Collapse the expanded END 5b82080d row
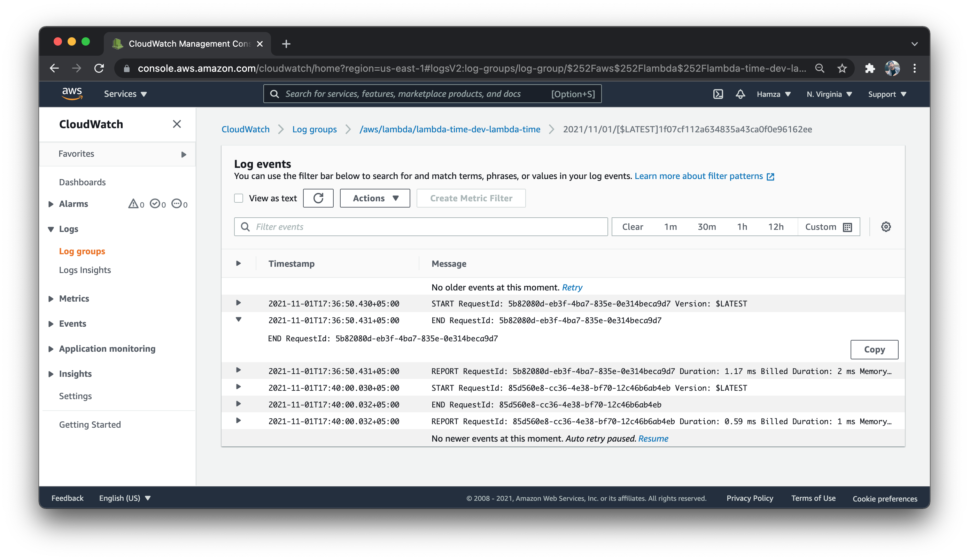The width and height of the screenshot is (969, 560). pyautogui.click(x=238, y=319)
